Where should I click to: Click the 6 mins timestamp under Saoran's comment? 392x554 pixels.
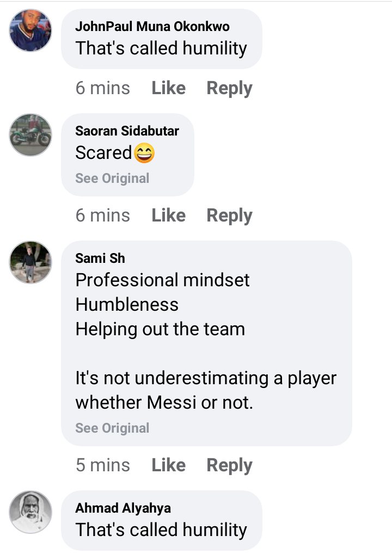(102, 215)
